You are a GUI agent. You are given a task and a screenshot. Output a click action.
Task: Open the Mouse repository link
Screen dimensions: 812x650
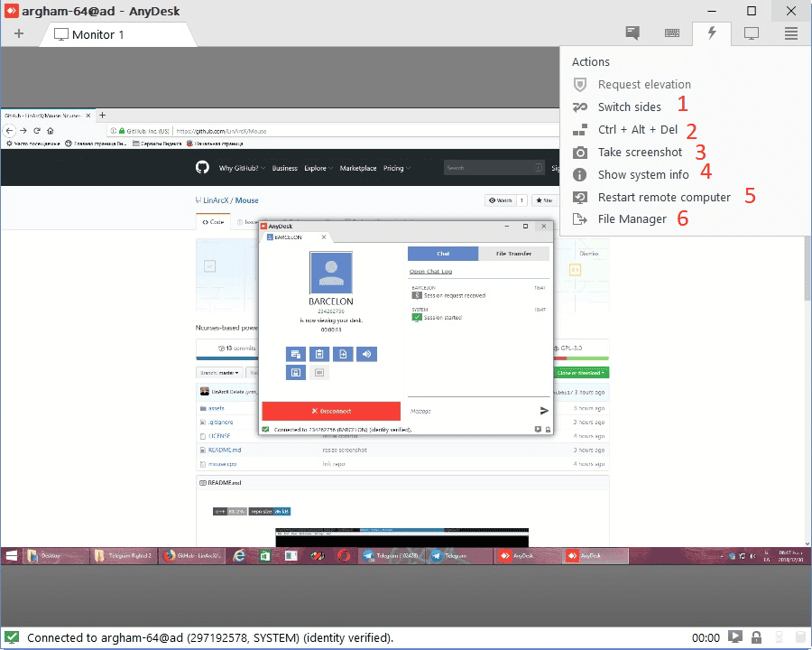coord(247,200)
